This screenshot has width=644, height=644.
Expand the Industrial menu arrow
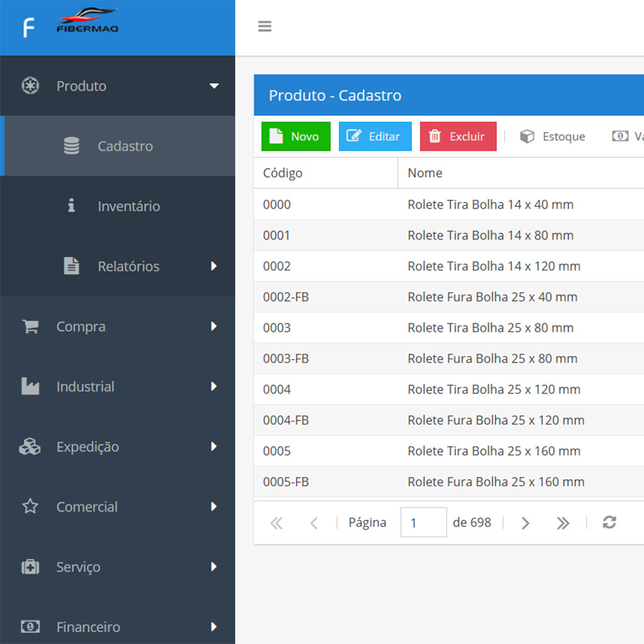pyautogui.click(x=213, y=386)
